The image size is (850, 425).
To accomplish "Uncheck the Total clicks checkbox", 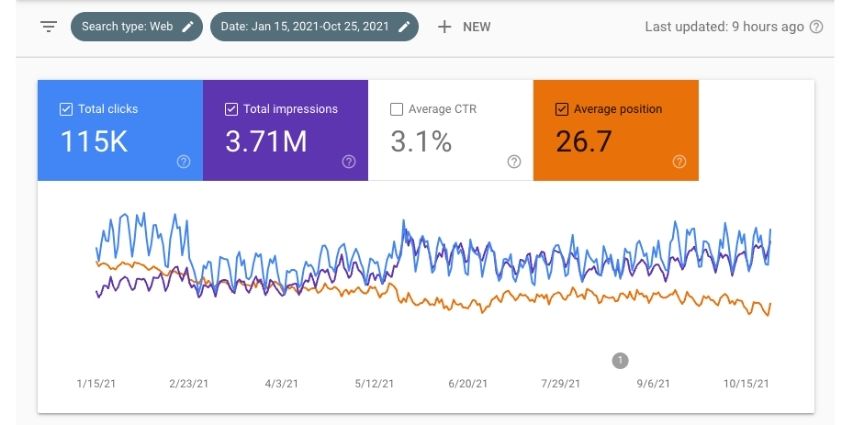I will [66, 110].
